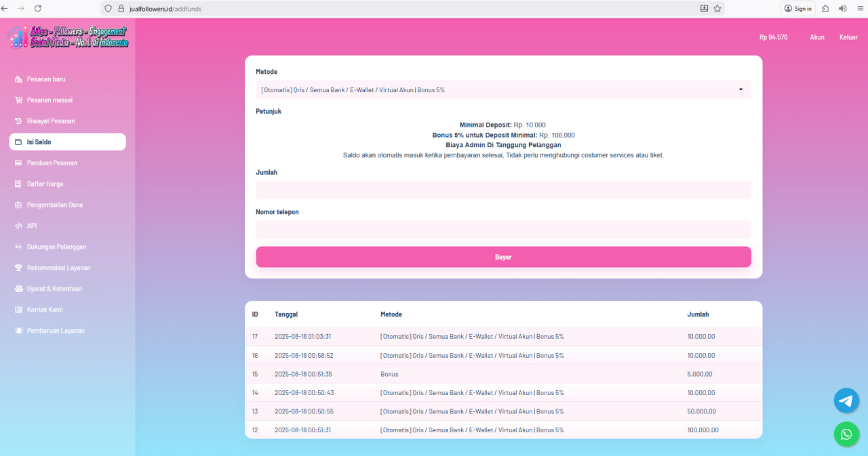Click the Telegram floating chat icon
Viewport: 868px width, 456px height.
tap(846, 400)
